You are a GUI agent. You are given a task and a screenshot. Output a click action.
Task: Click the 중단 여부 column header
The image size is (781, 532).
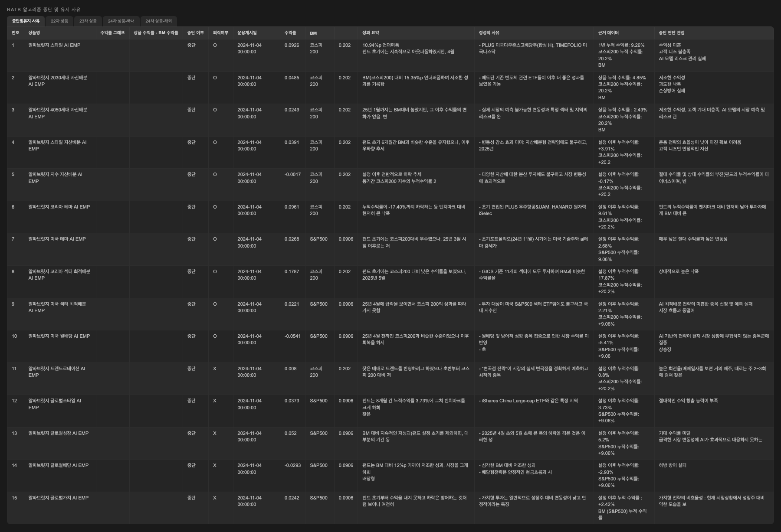[195, 33]
